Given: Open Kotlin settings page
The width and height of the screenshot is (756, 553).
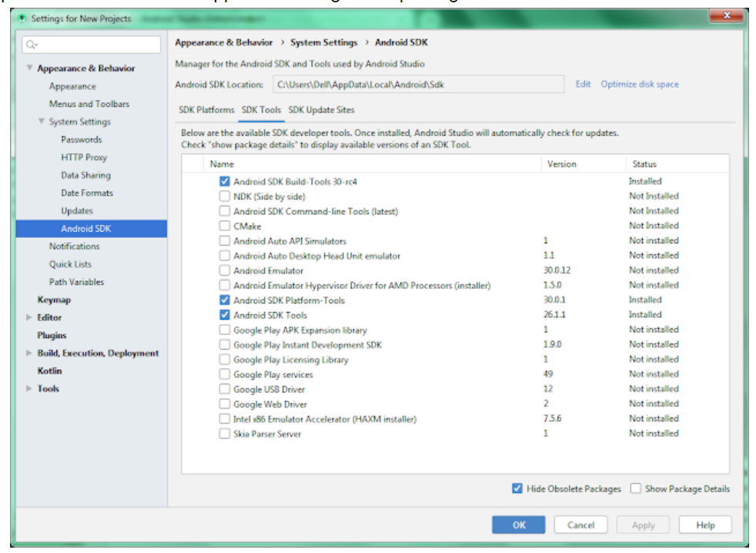Looking at the screenshot, I should click(x=50, y=370).
